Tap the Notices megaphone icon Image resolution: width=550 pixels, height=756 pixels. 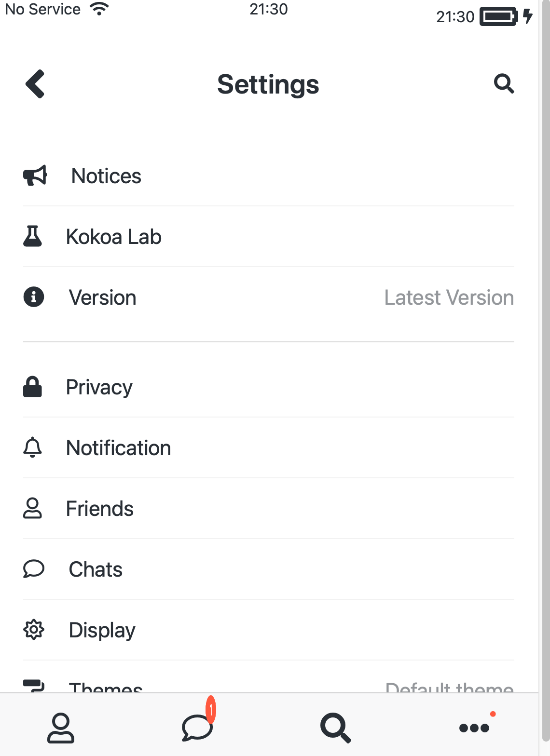[x=34, y=175]
